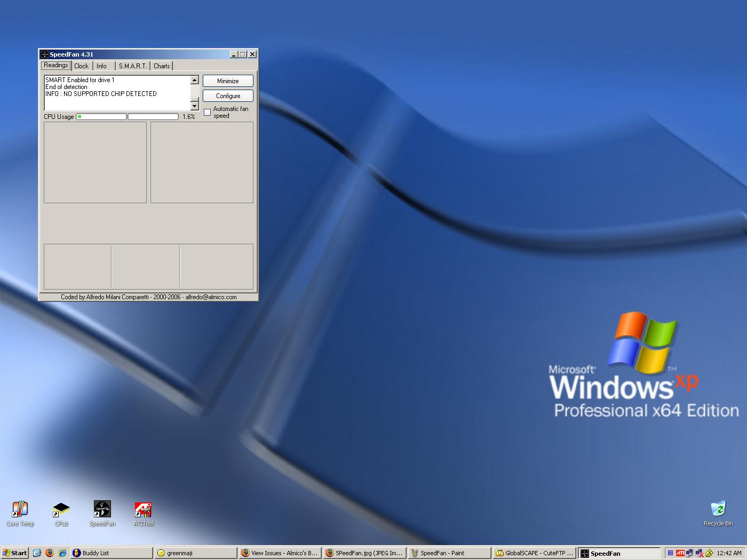Click the Minimize button in SpeedFan
The image size is (747, 560).
click(228, 81)
